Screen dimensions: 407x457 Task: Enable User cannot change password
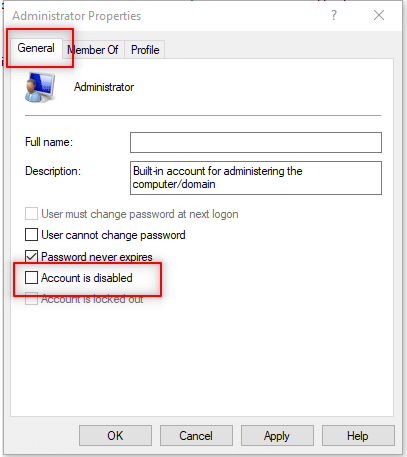click(31, 235)
